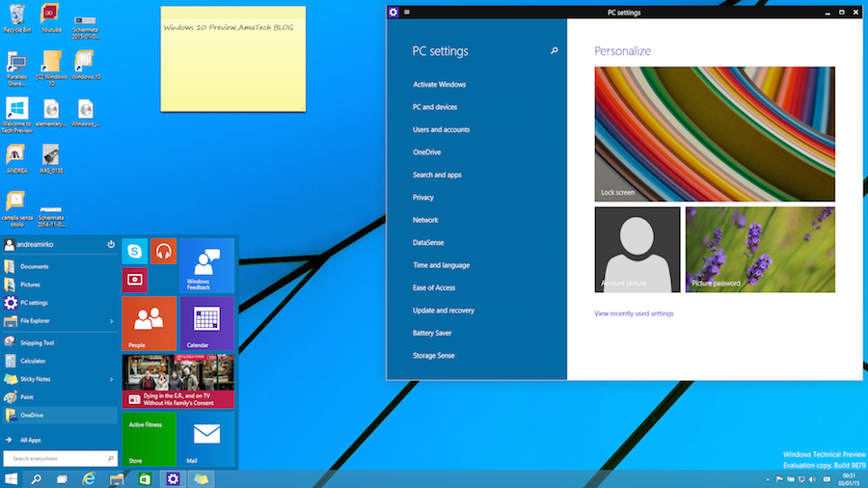Click the search magnifier in PC settings
Viewport: 868px width, 488px height.
pyautogui.click(x=554, y=51)
